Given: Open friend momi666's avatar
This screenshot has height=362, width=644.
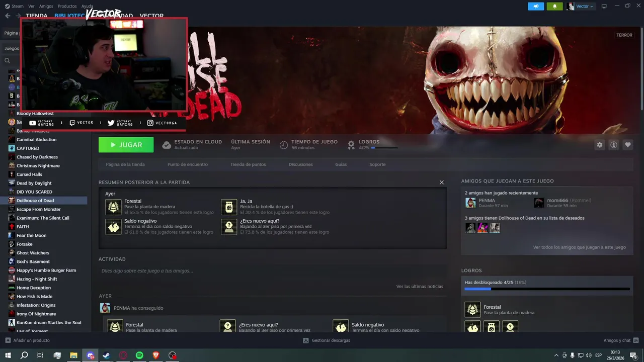Looking at the screenshot, I should pos(539,203).
